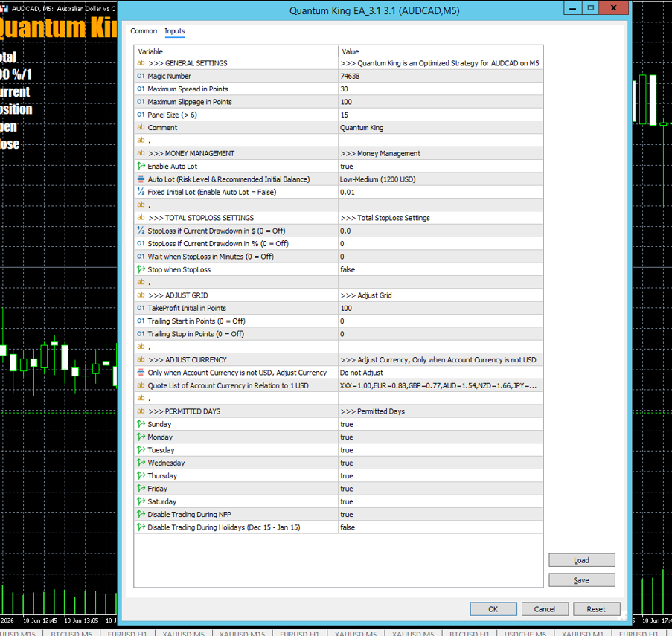The width and height of the screenshot is (672, 636).
Task: Click the Enable Auto Lot boolean arrow icon
Action: 141,166
